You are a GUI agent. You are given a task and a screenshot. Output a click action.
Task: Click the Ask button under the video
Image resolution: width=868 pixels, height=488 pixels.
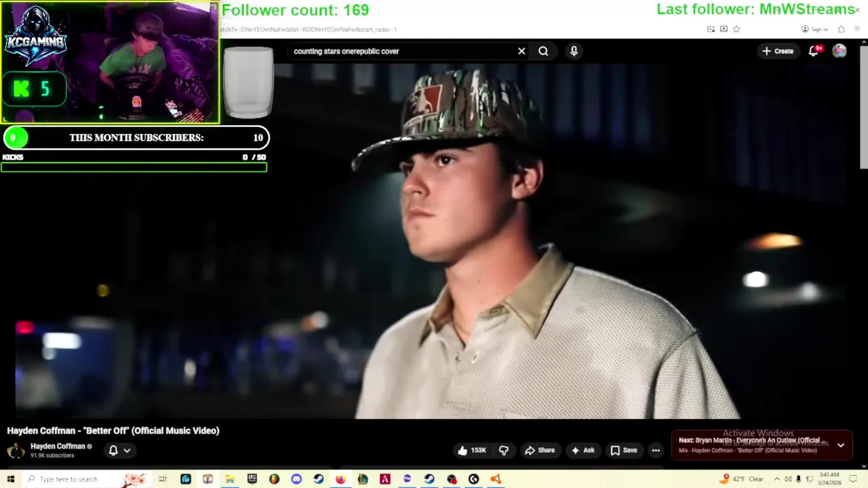coord(583,450)
